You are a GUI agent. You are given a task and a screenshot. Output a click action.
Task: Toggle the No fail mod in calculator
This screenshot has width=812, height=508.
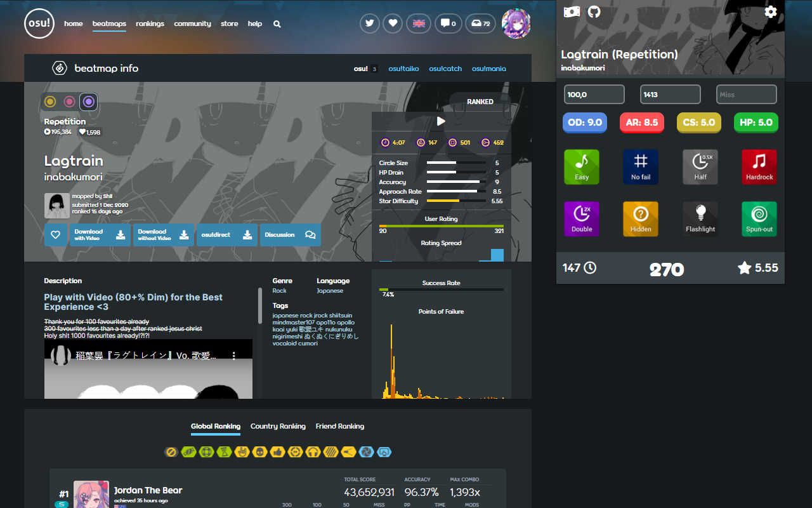coord(641,167)
